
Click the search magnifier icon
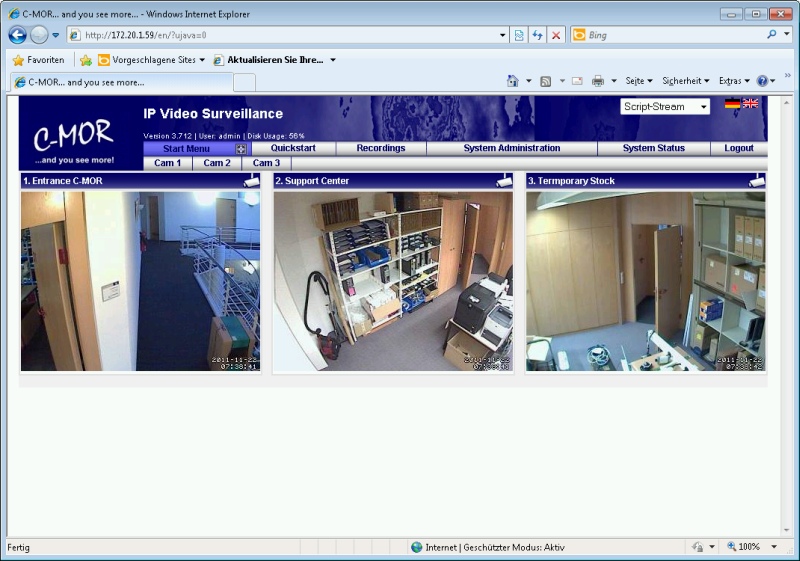click(x=771, y=35)
